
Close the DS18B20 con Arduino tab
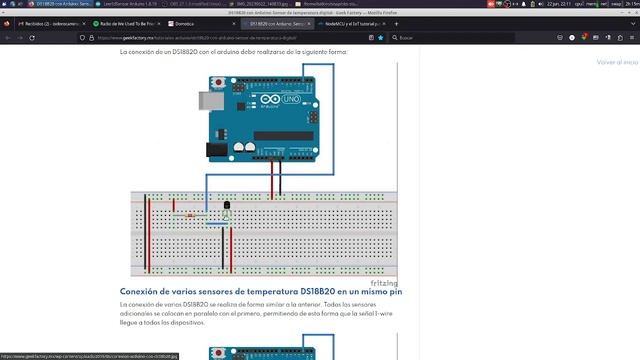coord(309,24)
